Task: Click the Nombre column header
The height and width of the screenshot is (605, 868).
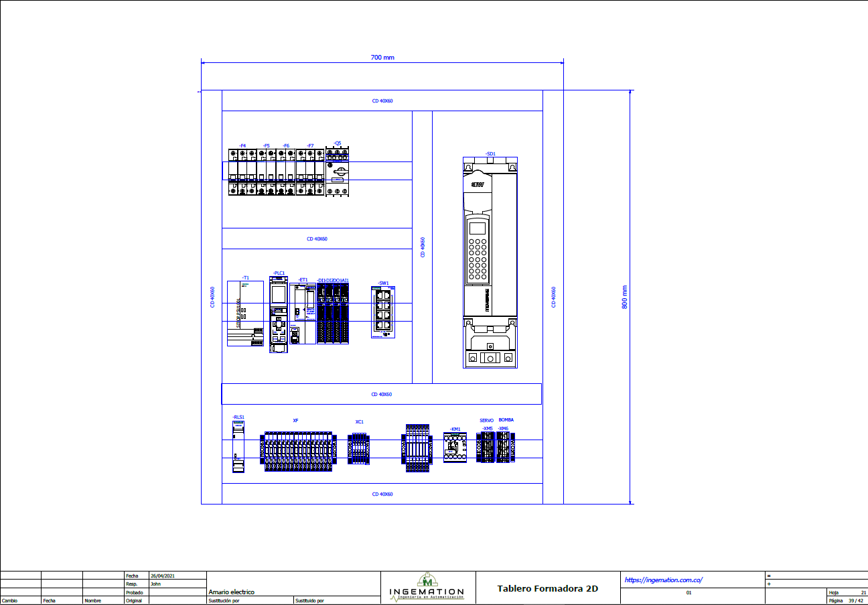Action: [92, 601]
